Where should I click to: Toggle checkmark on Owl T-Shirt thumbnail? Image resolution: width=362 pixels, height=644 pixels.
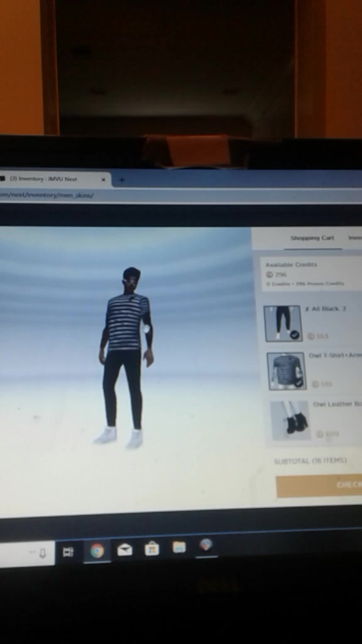coord(299,383)
